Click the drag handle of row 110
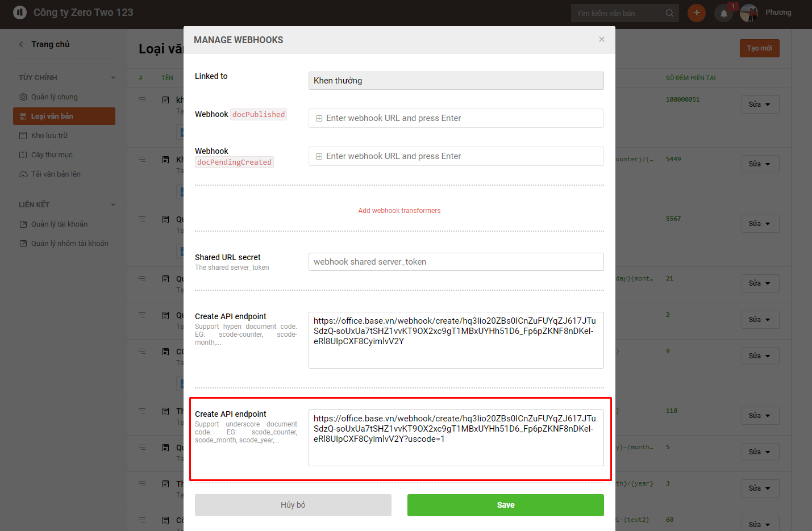Viewport: 812px width, 531px height. click(x=142, y=411)
